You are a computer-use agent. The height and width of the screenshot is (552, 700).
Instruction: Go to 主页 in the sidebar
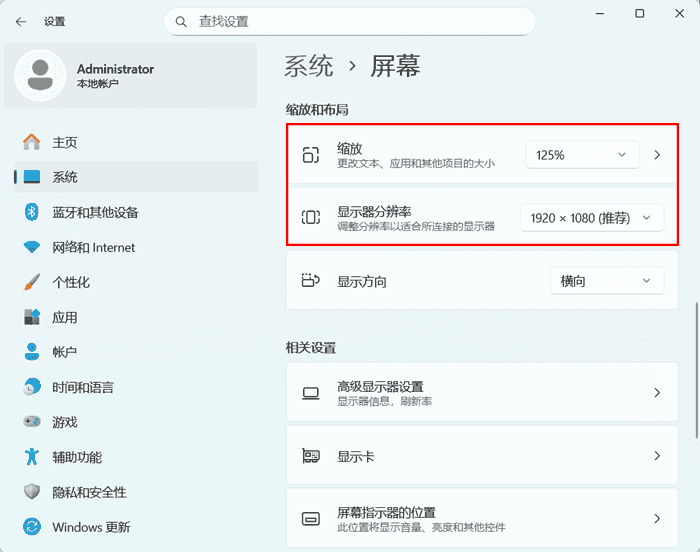pyautogui.click(x=136, y=142)
